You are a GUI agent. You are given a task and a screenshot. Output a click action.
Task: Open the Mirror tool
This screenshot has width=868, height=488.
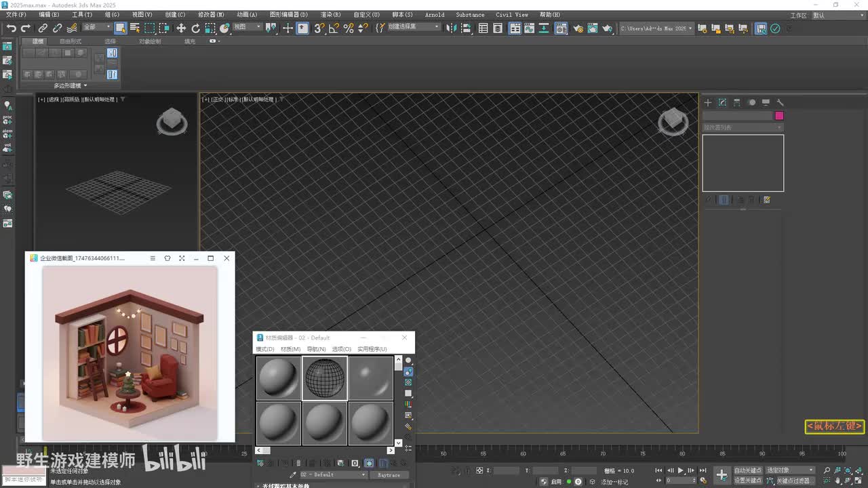[x=451, y=28]
